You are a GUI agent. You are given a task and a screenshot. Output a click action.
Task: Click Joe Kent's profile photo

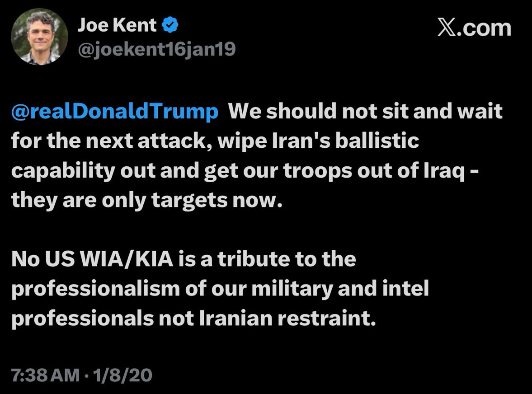tap(39, 36)
